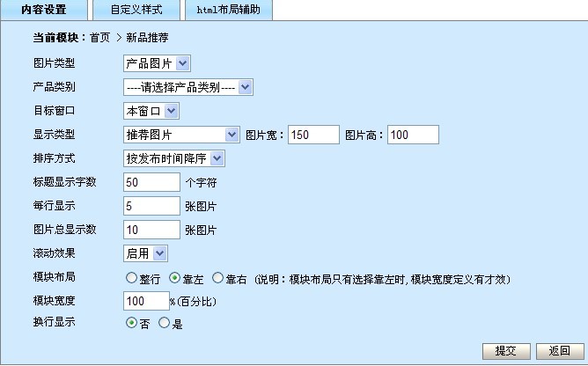Open the html布局辅助 tab
This screenshot has width=588, height=366.
228,10
